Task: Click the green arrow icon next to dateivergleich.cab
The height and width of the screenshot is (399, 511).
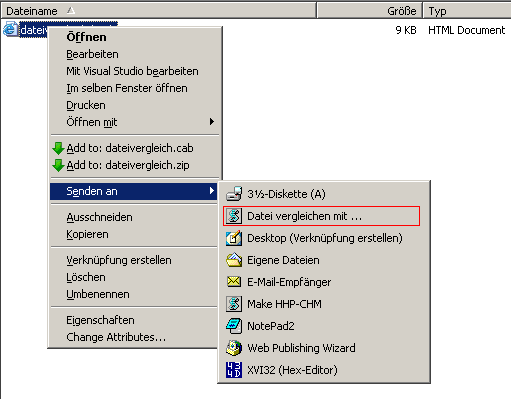Action: [58, 148]
